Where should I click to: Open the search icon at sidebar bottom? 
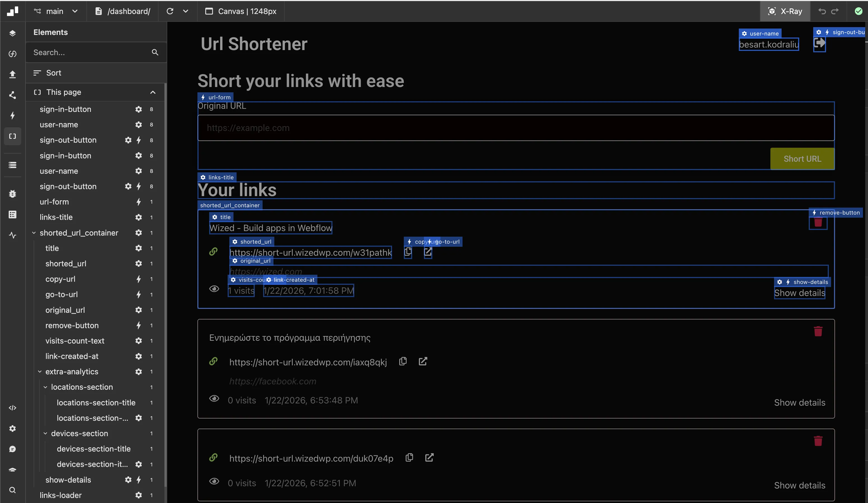13,490
